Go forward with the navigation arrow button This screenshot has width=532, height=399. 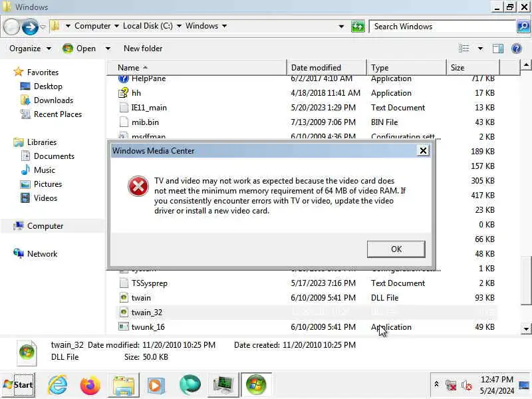(x=30, y=27)
